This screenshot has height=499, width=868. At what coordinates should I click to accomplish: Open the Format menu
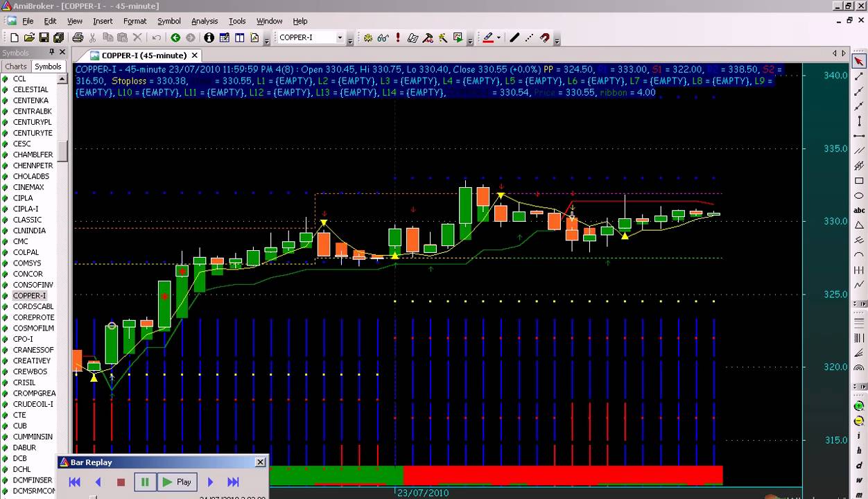point(134,21)
